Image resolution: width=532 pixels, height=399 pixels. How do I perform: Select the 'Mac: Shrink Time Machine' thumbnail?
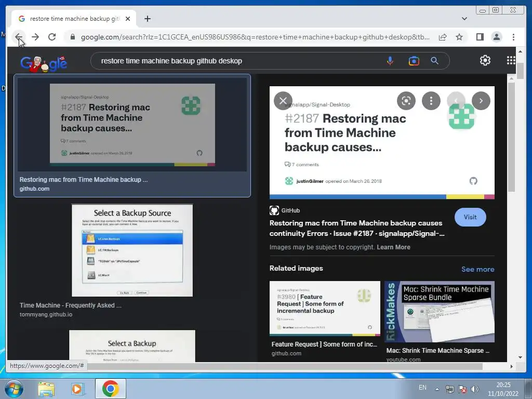(440, 312)
